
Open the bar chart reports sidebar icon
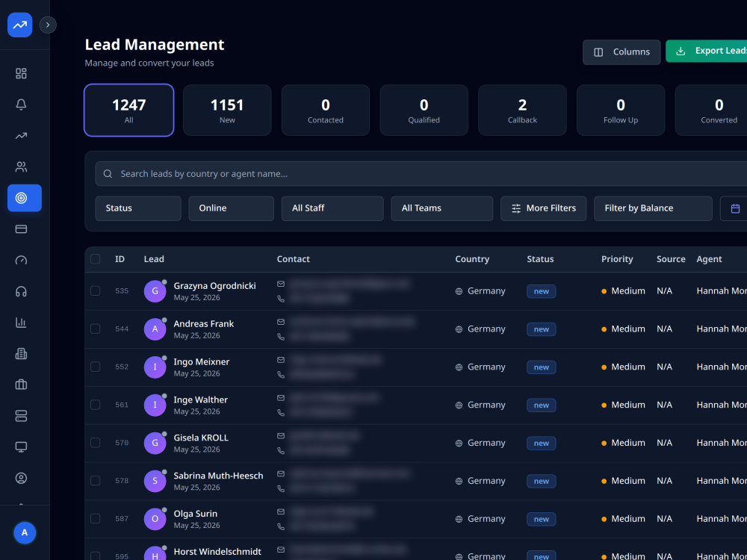point(21,323)
